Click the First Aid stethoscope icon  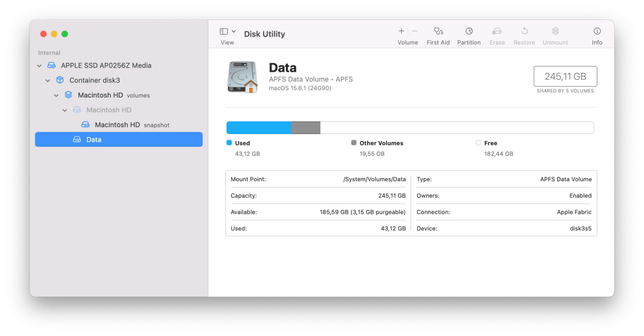pyautogui.click(x=438, y=31)
